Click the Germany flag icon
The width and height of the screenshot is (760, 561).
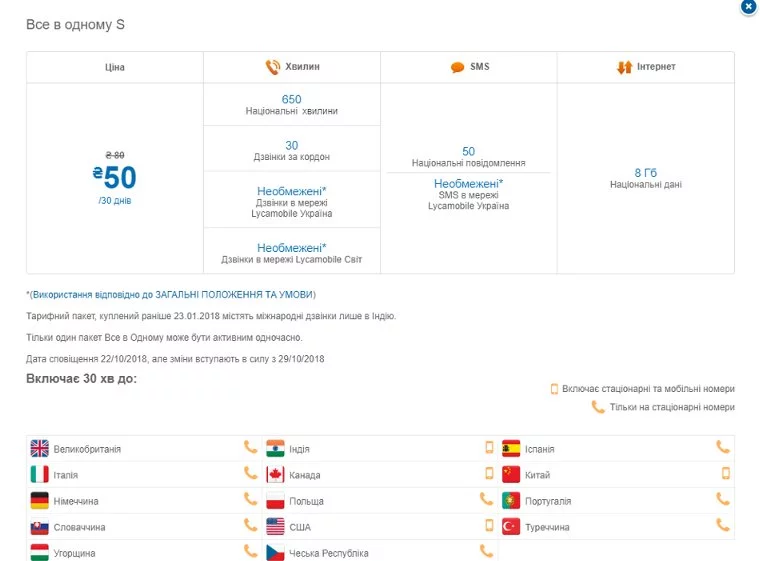click(x=39, y=500)
